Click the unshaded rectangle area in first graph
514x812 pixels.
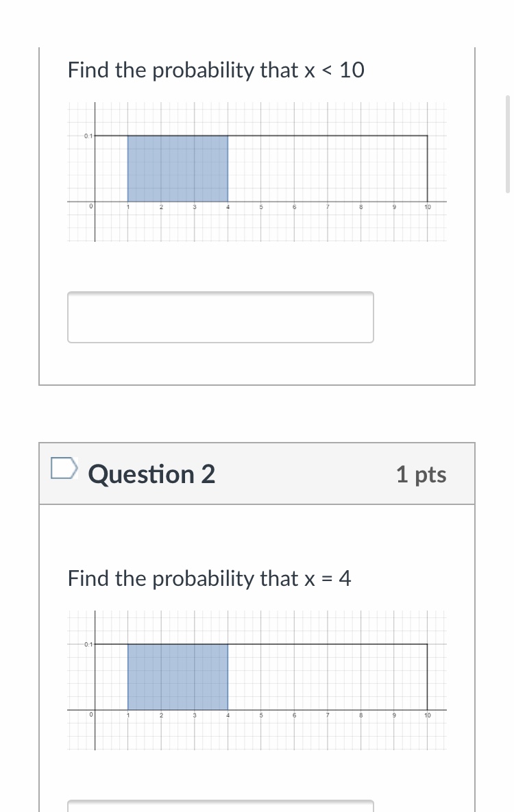click(x=328, y=169)
